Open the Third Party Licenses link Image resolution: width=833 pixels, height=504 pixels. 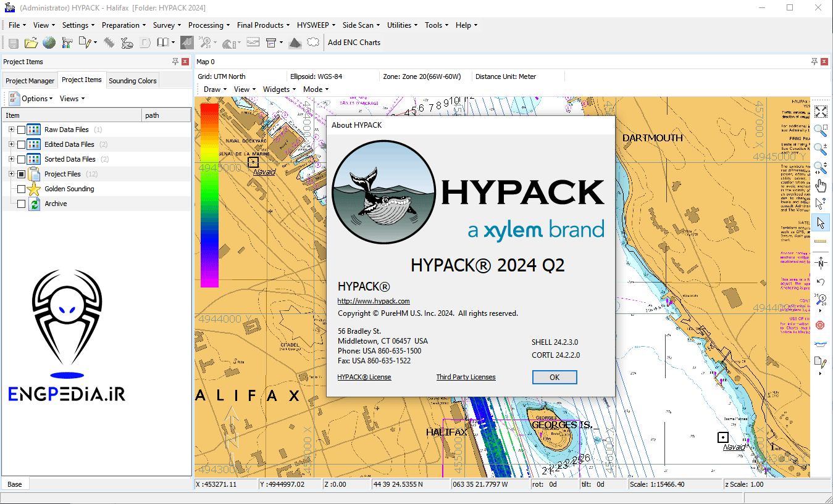pos(466,377)
